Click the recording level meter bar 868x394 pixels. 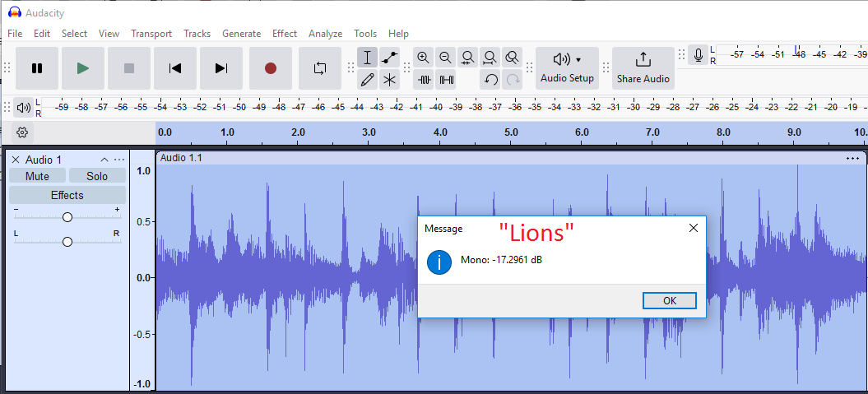(792, 55)
